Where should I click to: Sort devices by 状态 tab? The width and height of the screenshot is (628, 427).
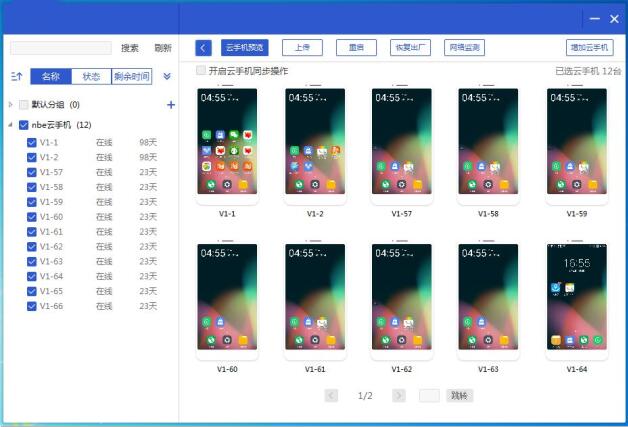point(91,76)
